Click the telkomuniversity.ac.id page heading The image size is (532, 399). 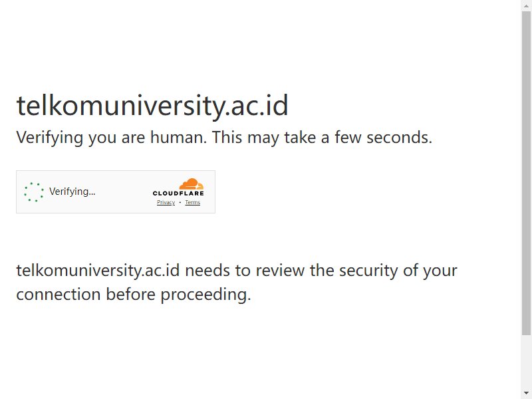pyautogui.click(x=152, y=106)
